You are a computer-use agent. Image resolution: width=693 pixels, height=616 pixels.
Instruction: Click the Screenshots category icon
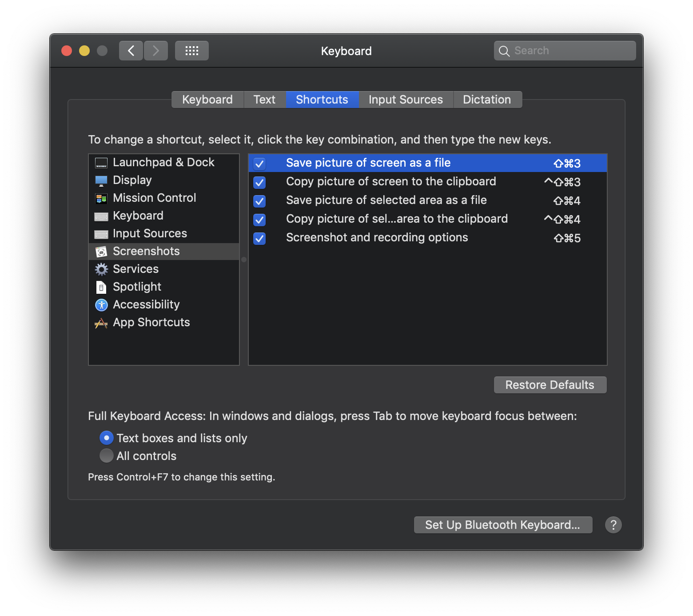click(x=101, y=252)
